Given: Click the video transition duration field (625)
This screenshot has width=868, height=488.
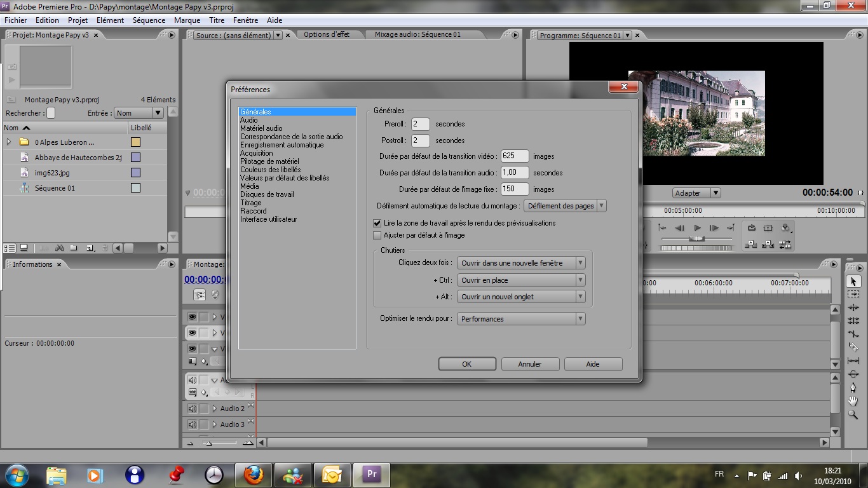Looking at the screenshot, I should pyautogui.click(x=515, y=156).
